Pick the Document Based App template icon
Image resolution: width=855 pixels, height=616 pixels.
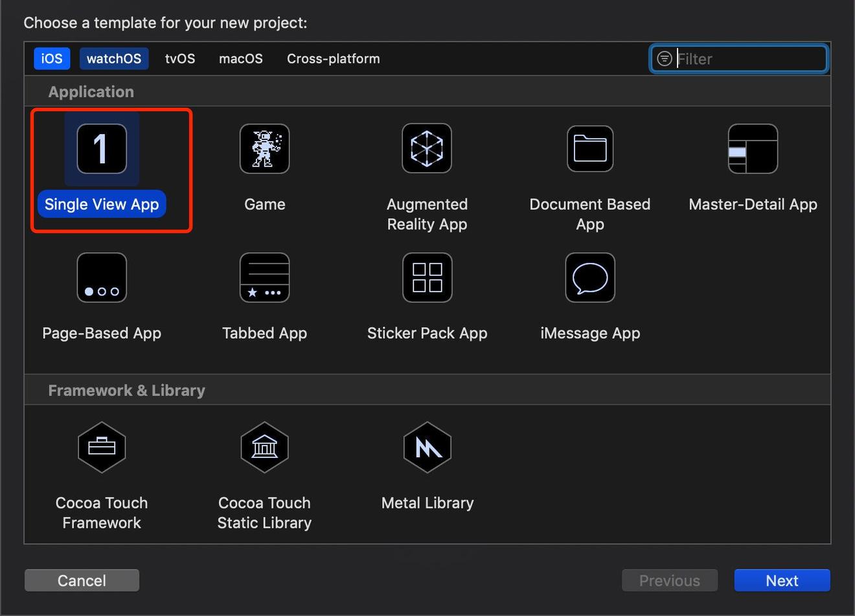pyautogui.click(x=589, y=149)
